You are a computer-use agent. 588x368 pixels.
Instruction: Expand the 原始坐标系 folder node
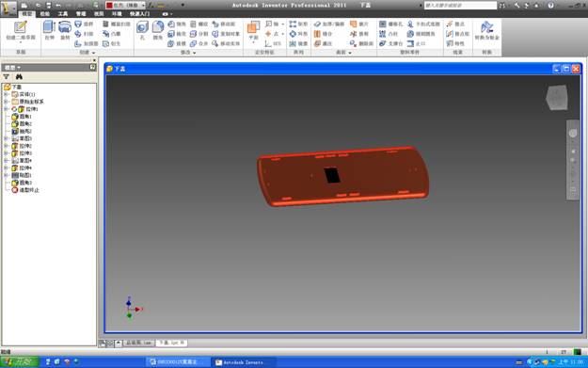point(6,102)
